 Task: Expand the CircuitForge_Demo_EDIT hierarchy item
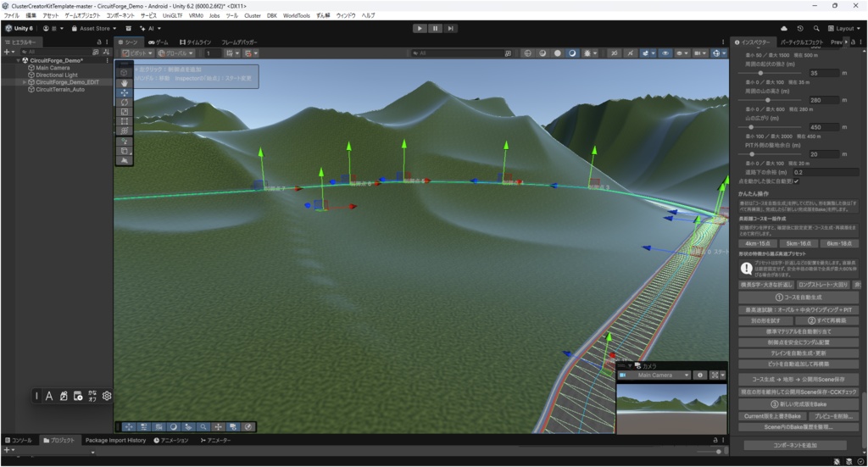(x=24, y=82)
